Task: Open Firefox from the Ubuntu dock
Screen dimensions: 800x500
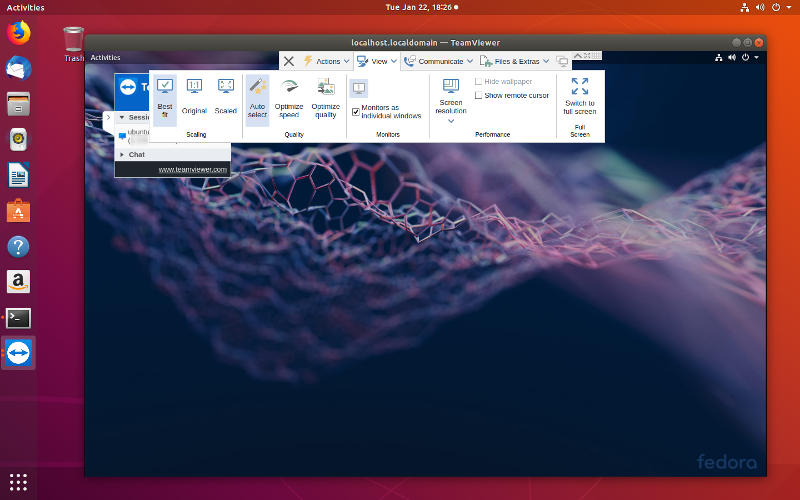Action: pyautogui.click(x=18, y=33)
